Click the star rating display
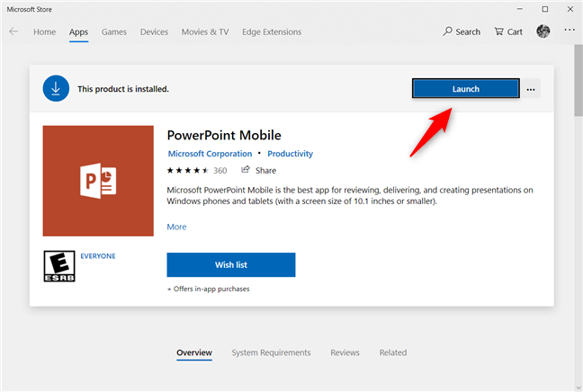The image size is (583, 392). point(187,170)
